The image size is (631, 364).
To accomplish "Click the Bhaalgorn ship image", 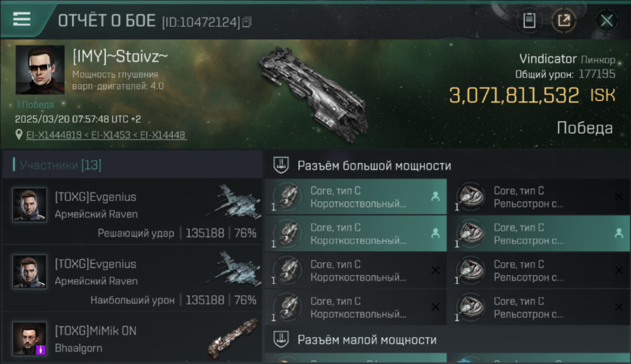I will tap(233, 338).
